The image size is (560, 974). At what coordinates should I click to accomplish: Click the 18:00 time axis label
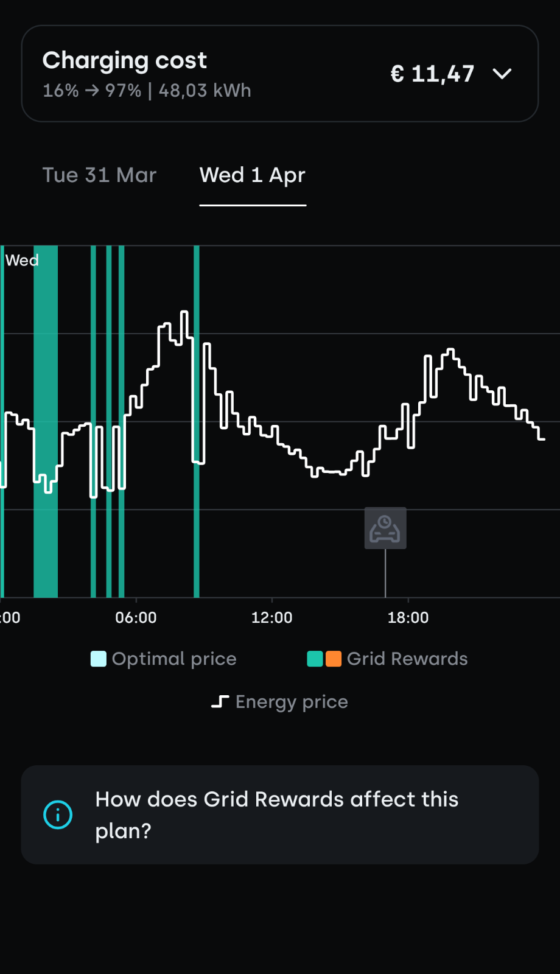tap(408, 617)
